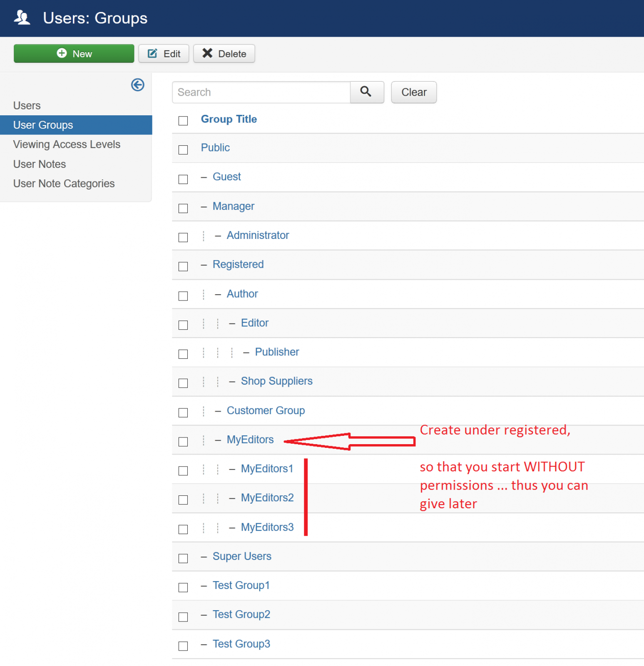The height and width of the screenshot is (666, 644).
Task: Check the Administrator group checkbox
Action: (x=183, y=237)
